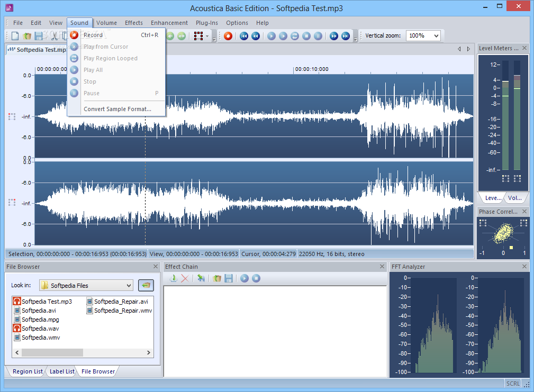Click the Effect Chain stop button
The image size is (534, 392).
click(x=256, y=278)
